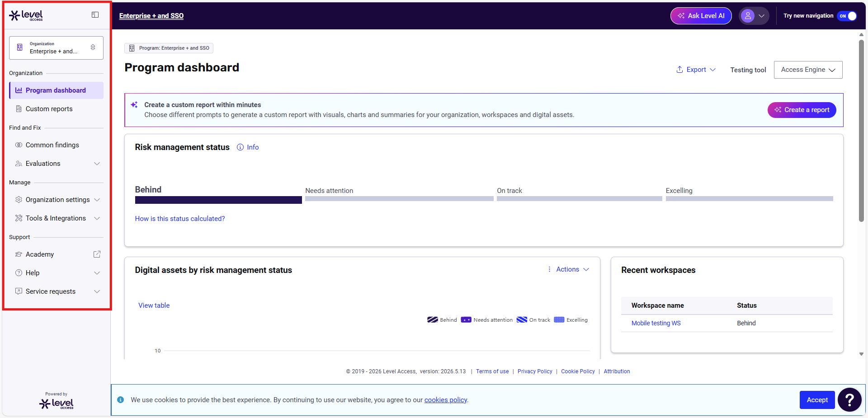Go to Common findings in the sidebar
This screenshot has width=868, height=418.
click(x=57, y=145)
